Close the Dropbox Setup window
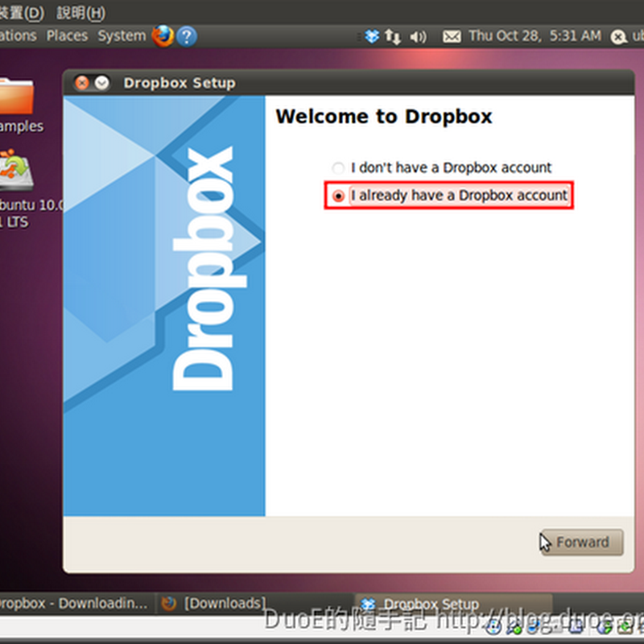644x644 pixels. coord(82,83)
